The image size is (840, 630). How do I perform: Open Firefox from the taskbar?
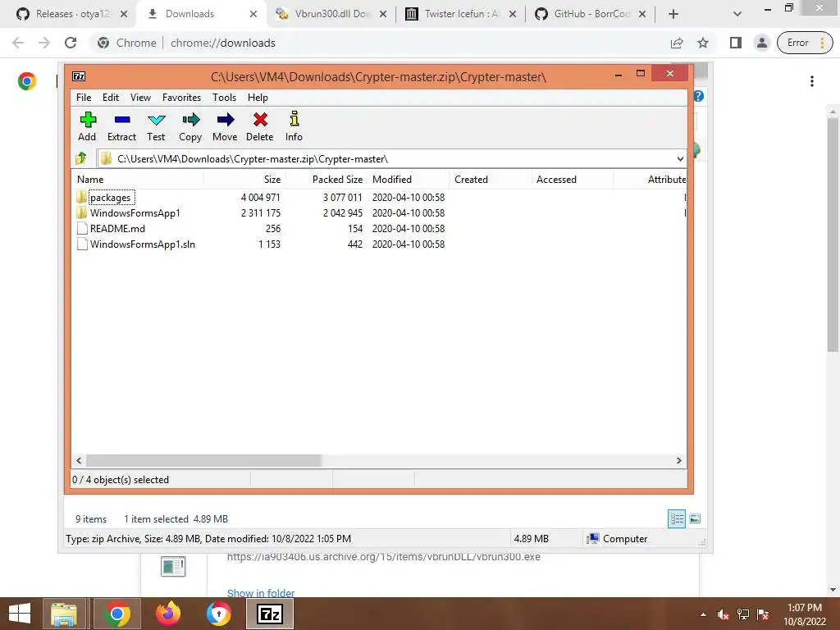[x=167, y=614]
